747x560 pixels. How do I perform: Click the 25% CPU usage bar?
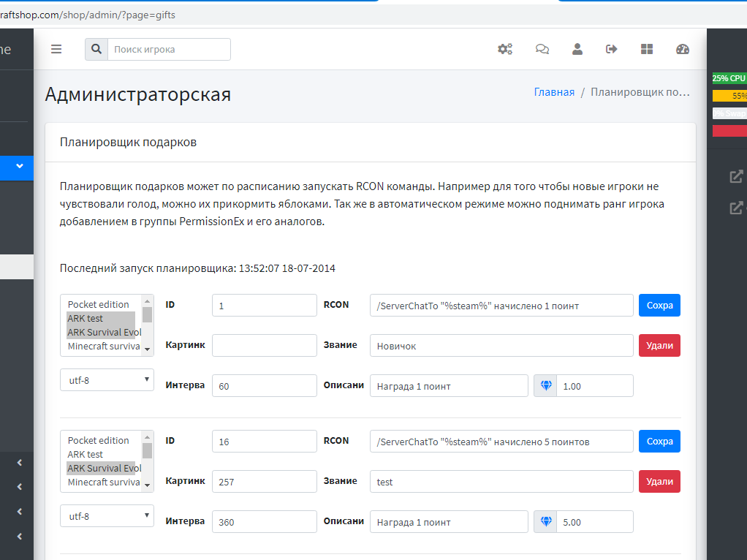pyautogui.click(x=729, y=78)
